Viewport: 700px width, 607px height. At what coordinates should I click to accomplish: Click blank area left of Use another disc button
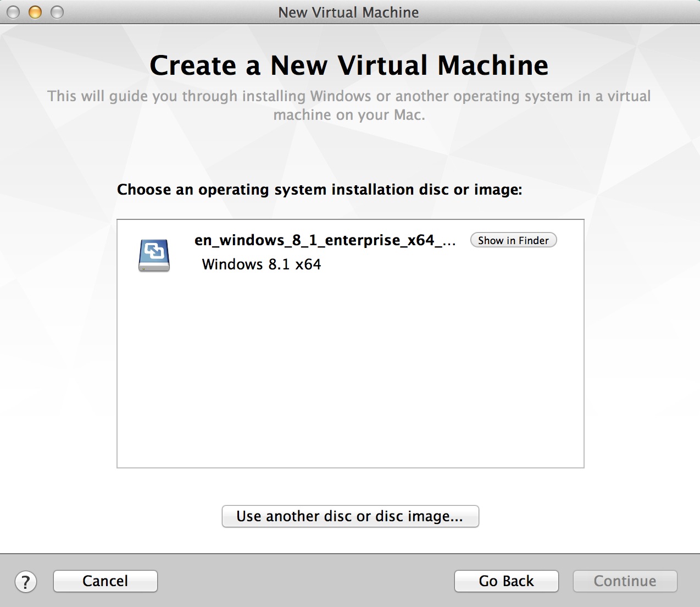coord(137,516)
